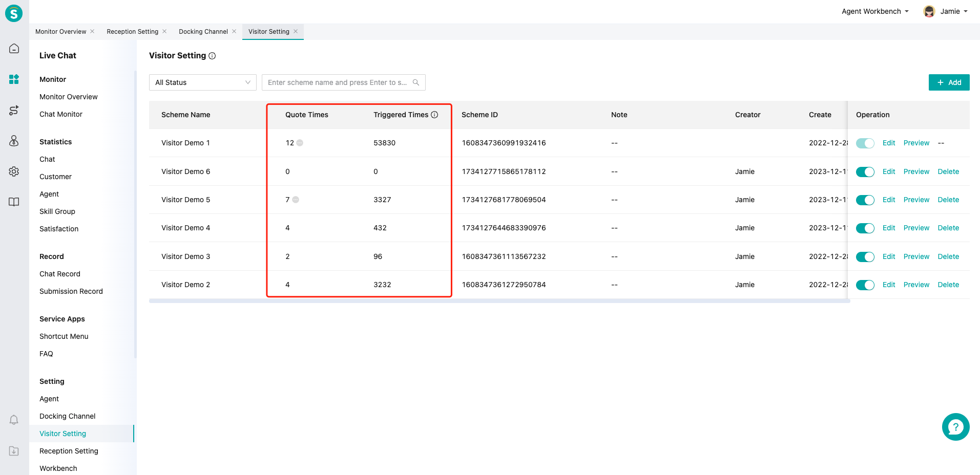Screen dimensions: 980x475
Task: Delete the Visitor Demo 2 scheme
Action: pyautogui.click(x=948, y=285)
